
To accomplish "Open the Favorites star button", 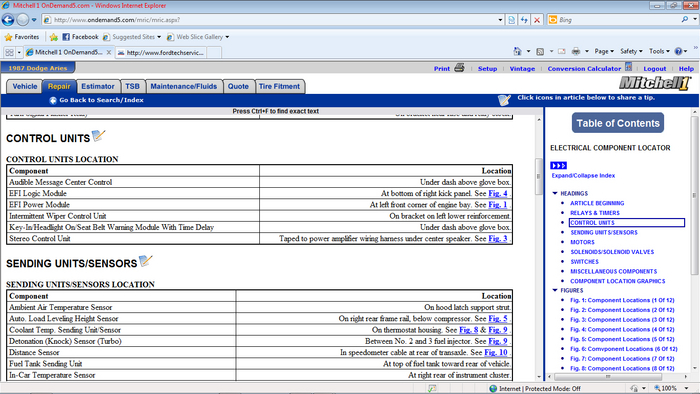I will [21, 37].
